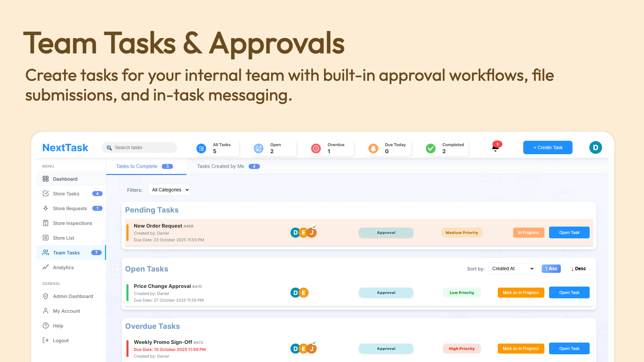This screenshot has width=644, height=362.
Task: Click the Dashboard grid icon
Action: (46, 179)
